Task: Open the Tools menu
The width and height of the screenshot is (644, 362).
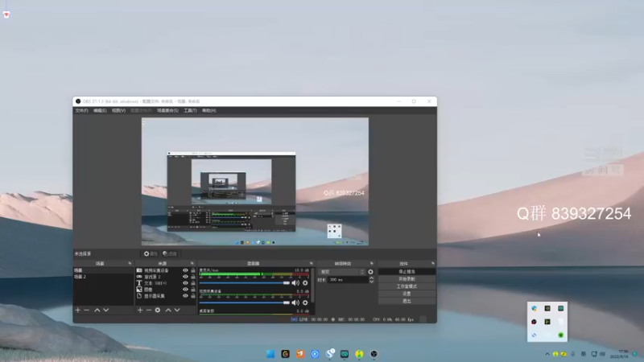Action: click(190, 111)
